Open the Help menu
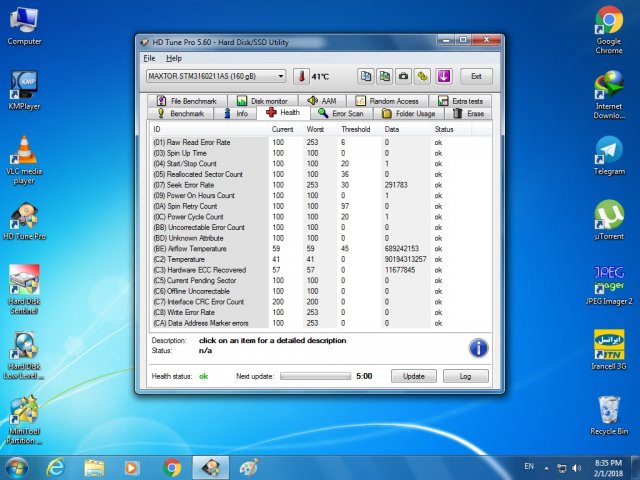The width and height of the screenshot is (640, 480). (174, 58)
